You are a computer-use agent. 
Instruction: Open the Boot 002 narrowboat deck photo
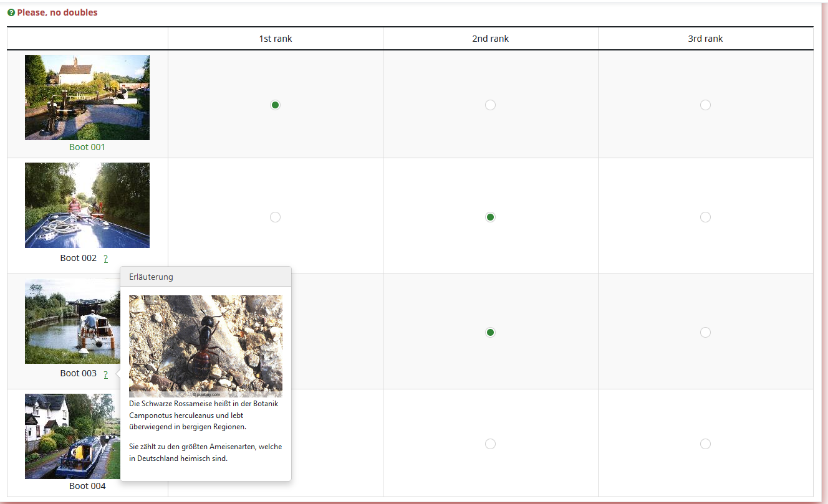(87, 205)
